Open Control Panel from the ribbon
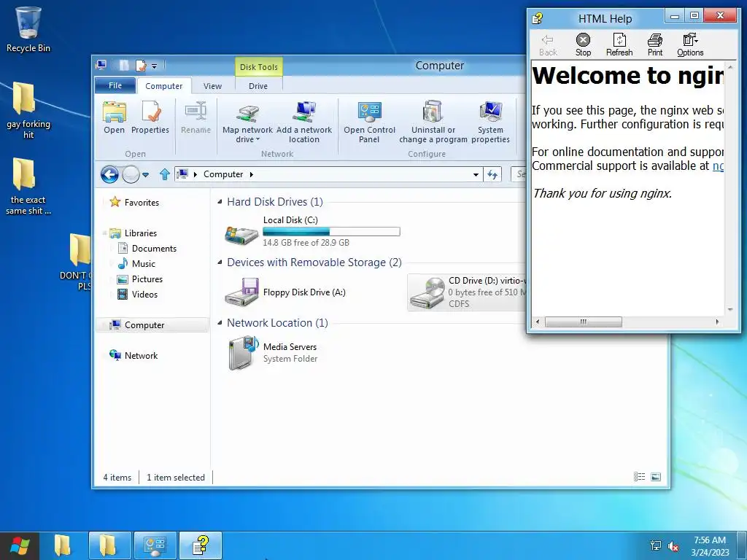Viewport: 747px width, 560px height. 369,122
